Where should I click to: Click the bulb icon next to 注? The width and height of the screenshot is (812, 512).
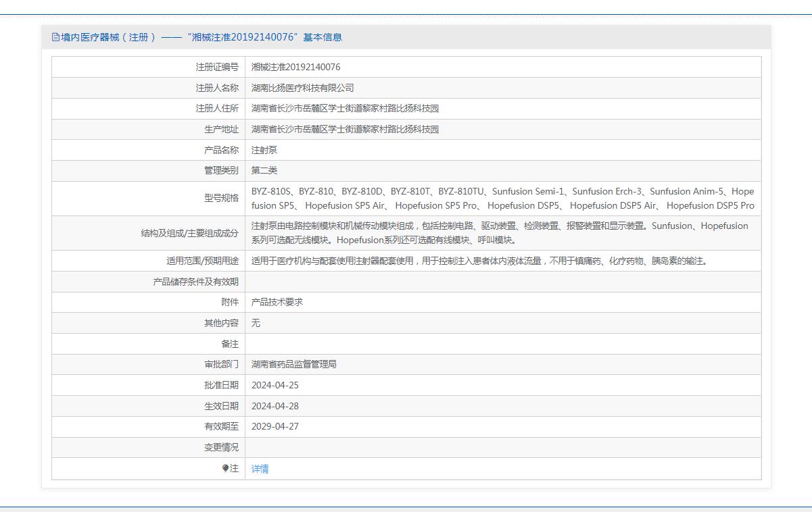(x=225, y=468)
